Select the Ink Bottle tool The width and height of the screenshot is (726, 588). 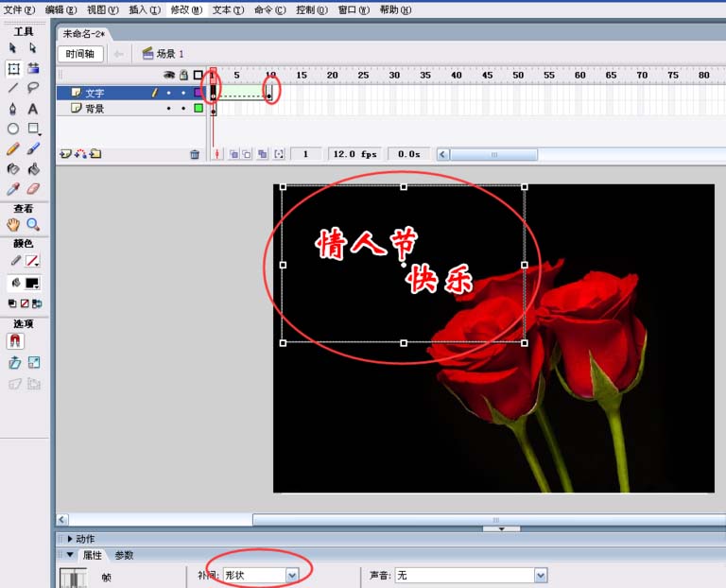(13, 169)
